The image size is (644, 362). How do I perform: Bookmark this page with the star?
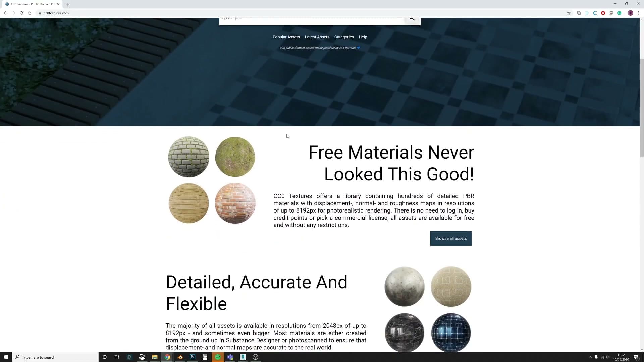569,13
